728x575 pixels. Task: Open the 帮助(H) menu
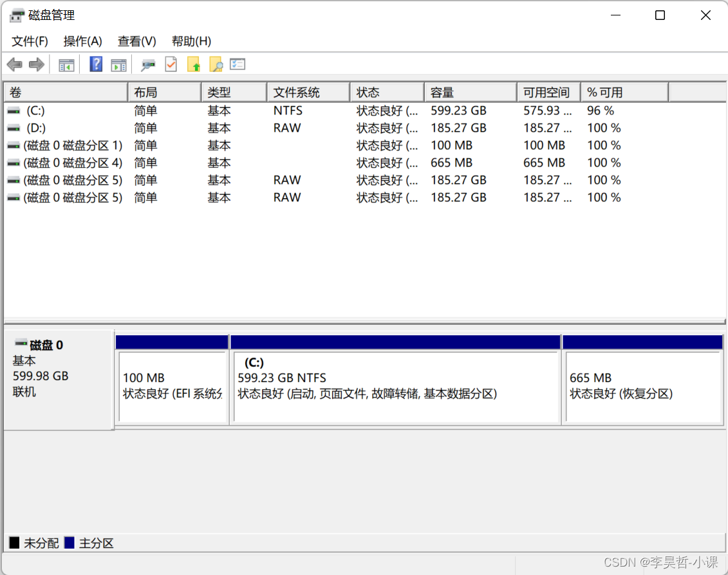click(191, 41)
